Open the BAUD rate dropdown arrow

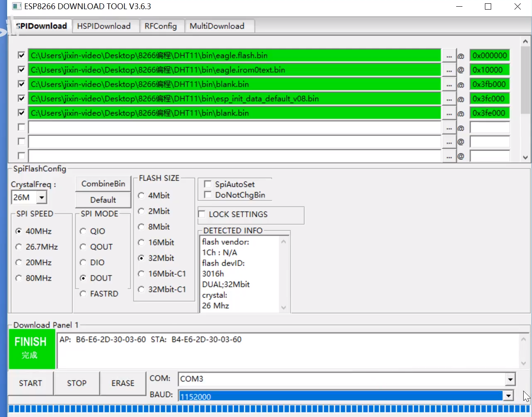(508, 396)
